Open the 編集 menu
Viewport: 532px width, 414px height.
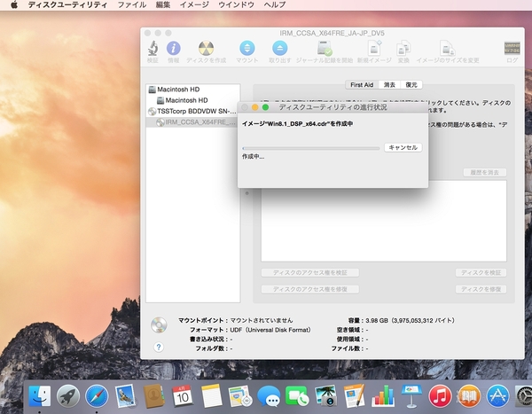coord(163,4)
